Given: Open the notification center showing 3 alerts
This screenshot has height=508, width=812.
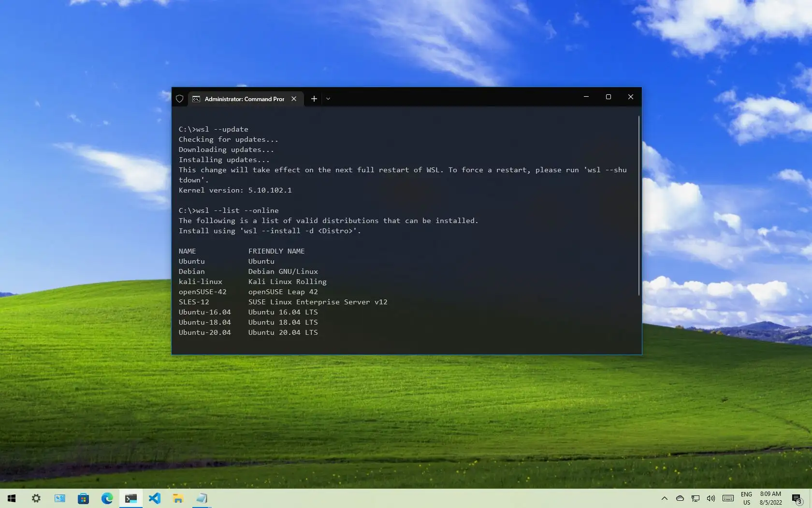Looking at the screenshot, I should [797, 499].
